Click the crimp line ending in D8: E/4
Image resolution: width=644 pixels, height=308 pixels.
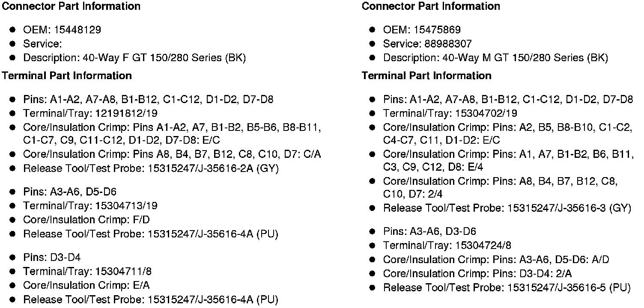tap(508, 160)
